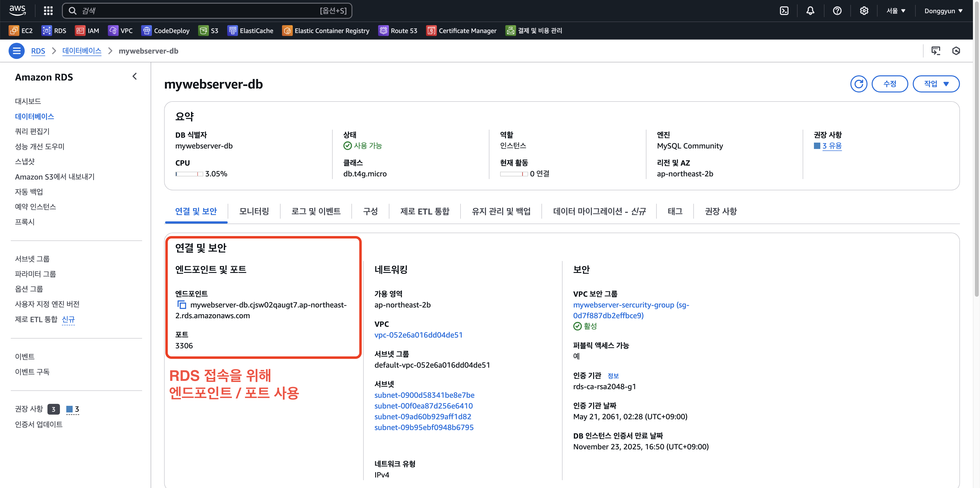Viewport: 980px width, 488px height.
Task: Follow the RDS breadcrumb link
Action: pyautogui.click(x=38, y=51)
